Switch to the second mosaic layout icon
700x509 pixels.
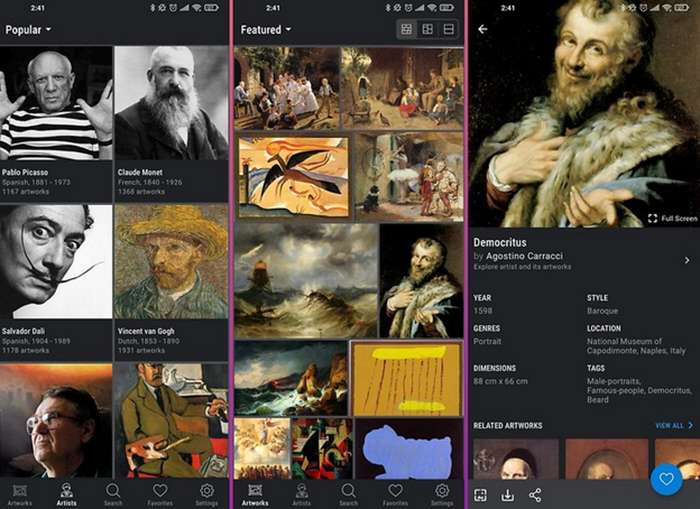[x=427, y=29]
